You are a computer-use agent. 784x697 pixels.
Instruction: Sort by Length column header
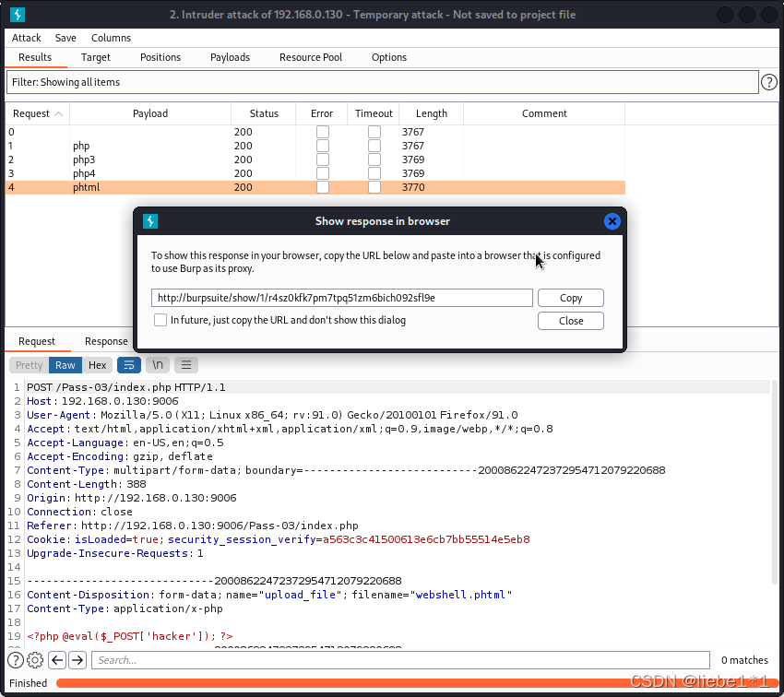(432, 114)
